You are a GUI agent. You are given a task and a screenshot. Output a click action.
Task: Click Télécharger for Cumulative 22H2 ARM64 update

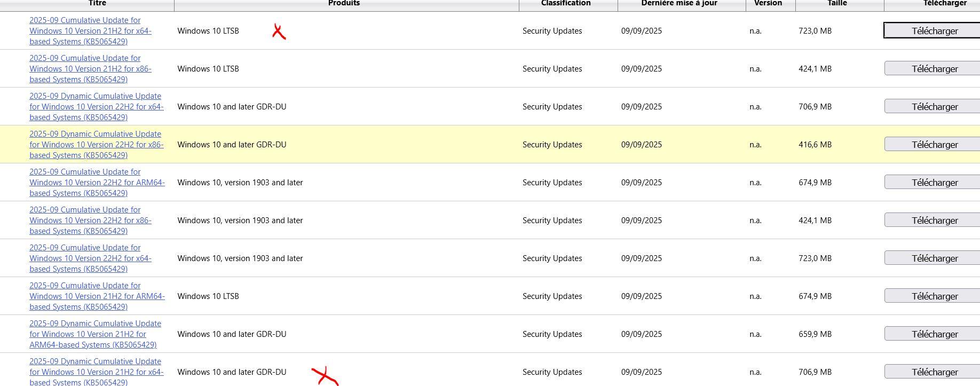click(x=932, y=182)
